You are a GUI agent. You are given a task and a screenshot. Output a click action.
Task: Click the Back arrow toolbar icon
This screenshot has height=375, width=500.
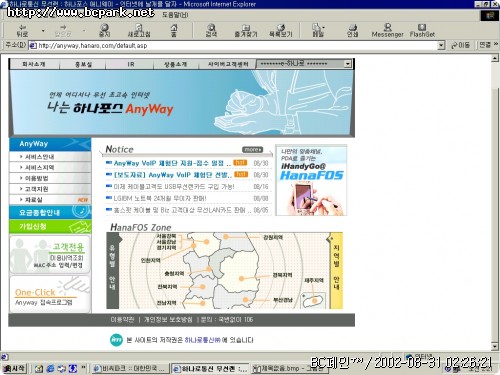22,30
